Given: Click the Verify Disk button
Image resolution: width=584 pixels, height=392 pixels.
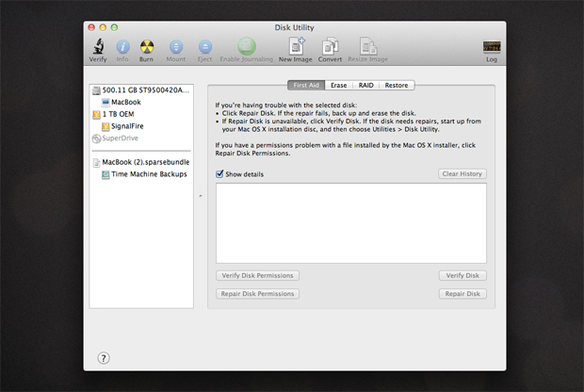Looking at the screenshot, I should (462, 275).
